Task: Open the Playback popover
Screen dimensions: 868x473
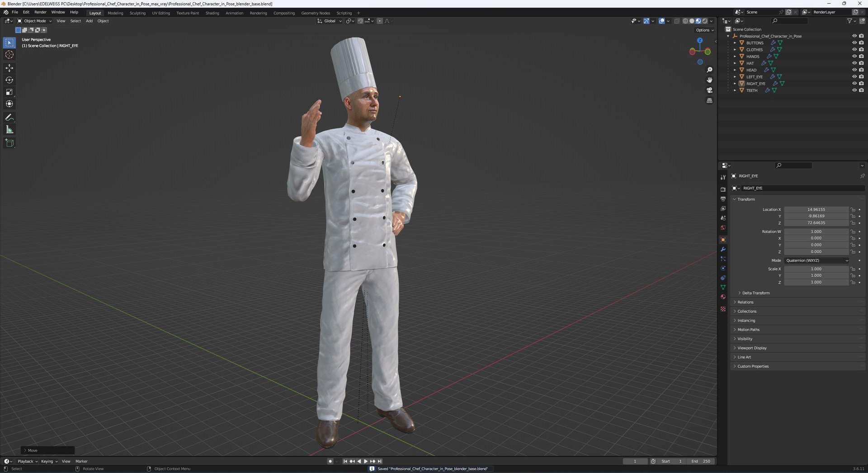Action: [27, 461]
